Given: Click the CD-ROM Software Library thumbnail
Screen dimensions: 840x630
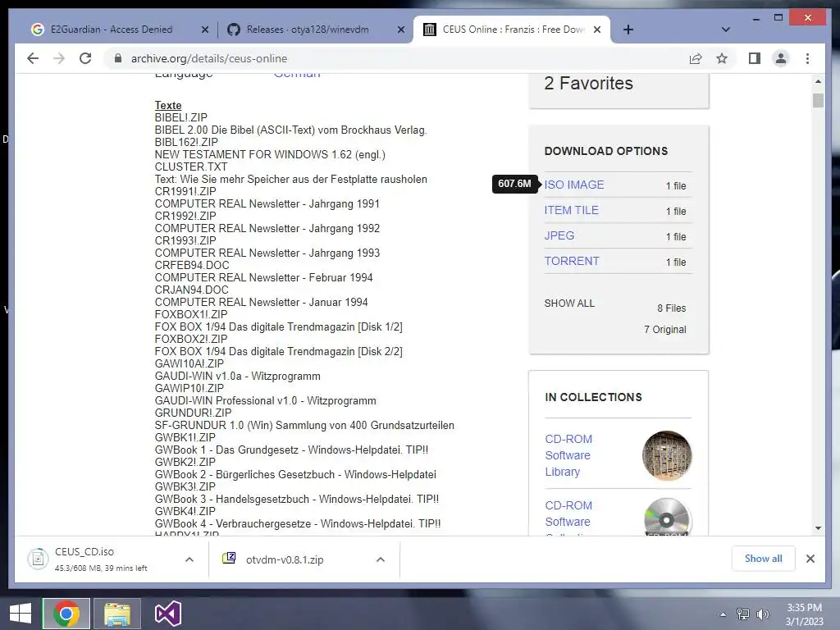Looking at the screenshot, I should click(x=667, y=455).
